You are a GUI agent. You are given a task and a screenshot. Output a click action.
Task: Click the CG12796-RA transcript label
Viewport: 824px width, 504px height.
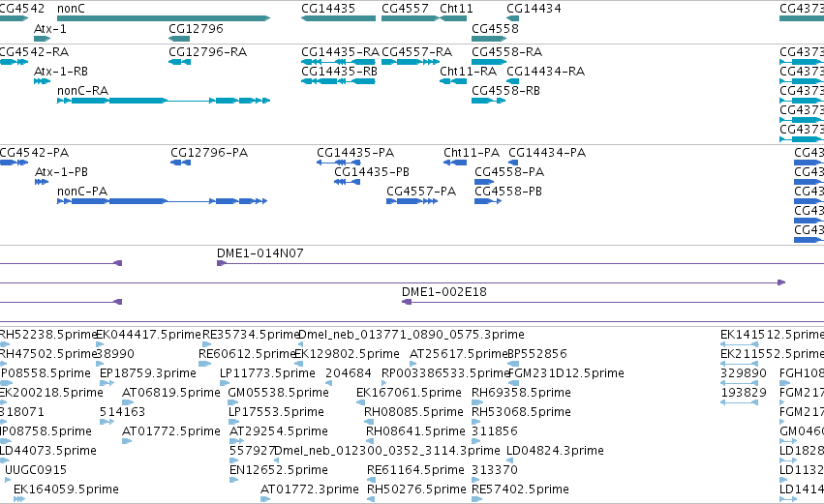click(207, 52)
